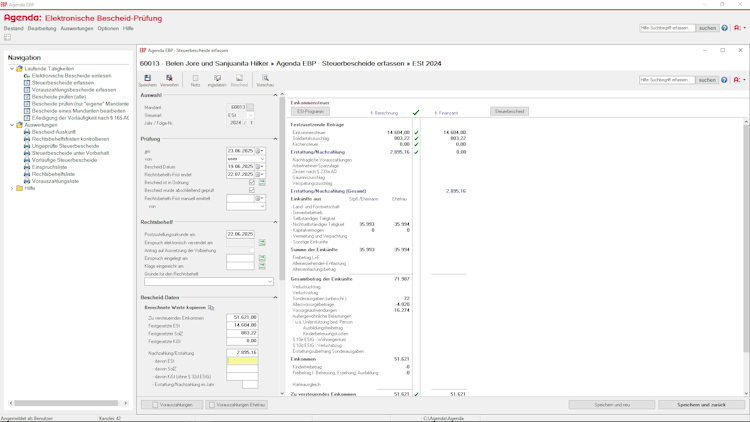Save the tax assessment with Speichern icon

(147, 80)
